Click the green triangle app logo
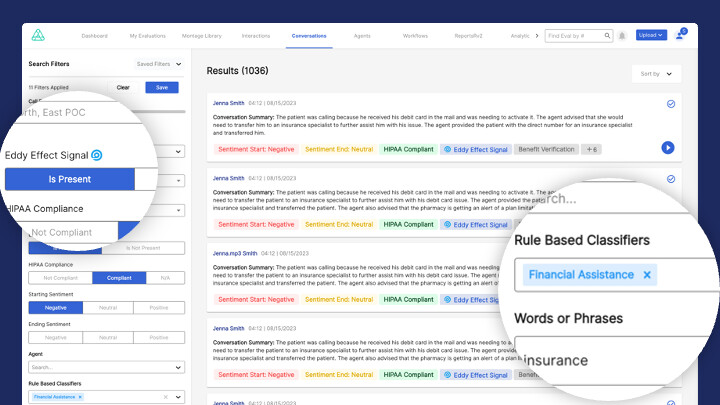720x405 pixels. point(38,35)
